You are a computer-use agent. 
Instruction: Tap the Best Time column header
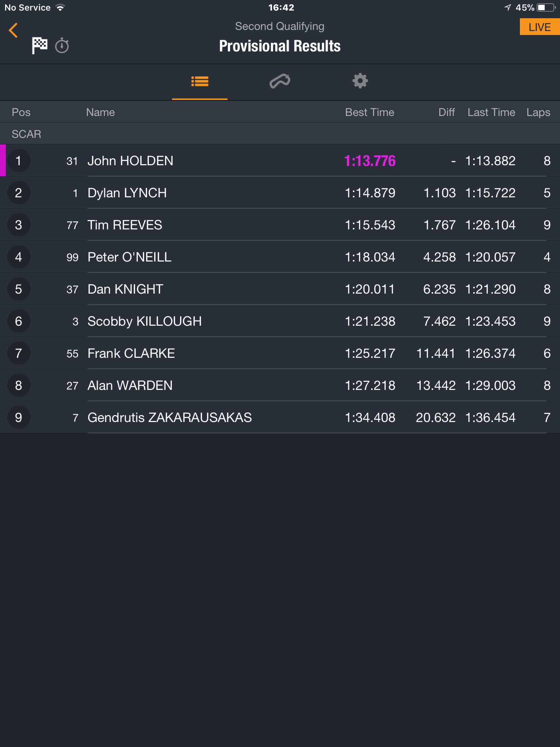[x=370, y=112]
